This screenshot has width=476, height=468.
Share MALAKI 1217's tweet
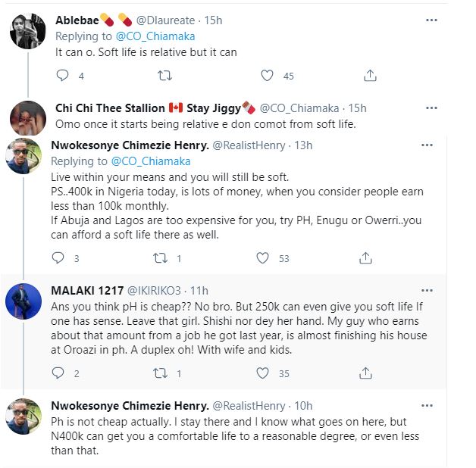pyautogui.click(x=366, y=373)
